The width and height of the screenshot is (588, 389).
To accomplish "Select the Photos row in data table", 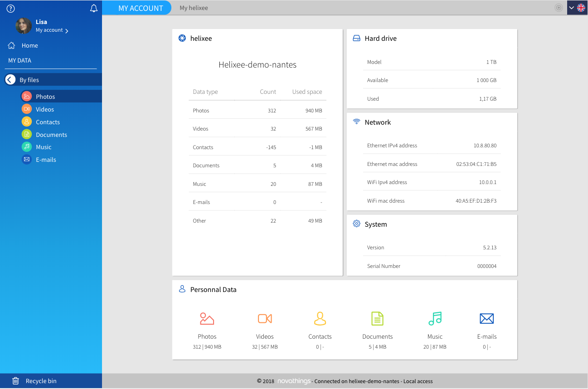I will [258, 110].
